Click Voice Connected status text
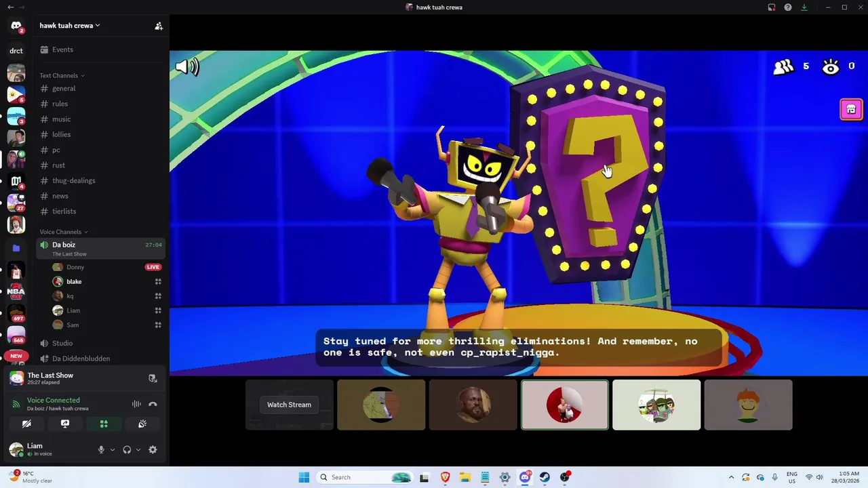 pyautogui.click(x=53, y=400)
